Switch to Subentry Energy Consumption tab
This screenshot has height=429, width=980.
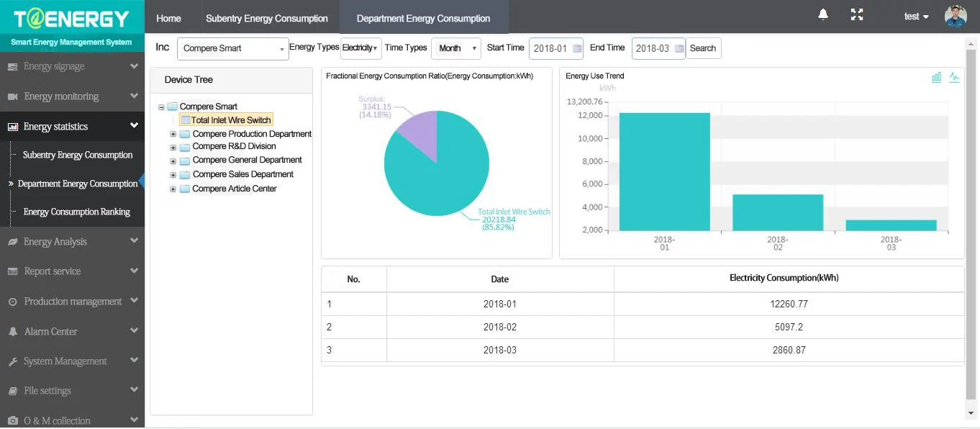tap(267, 18)
